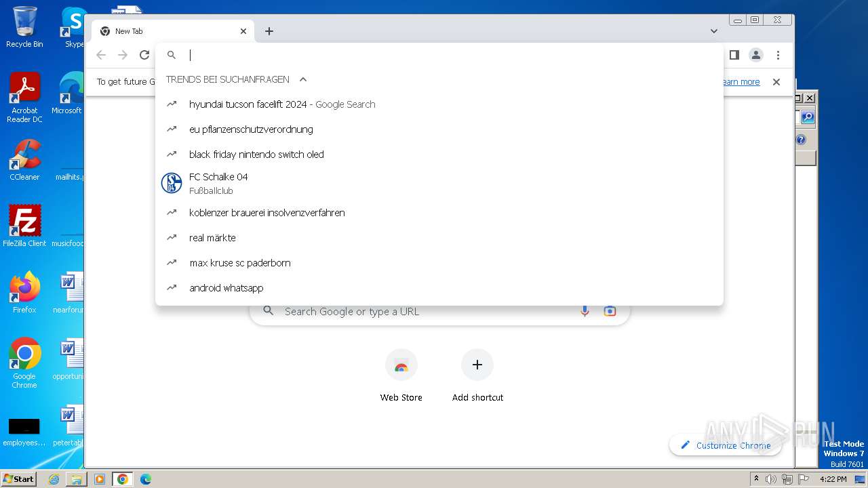
Task: Click the FC Schalke 04 club logo
Action: tap(172, 183)
